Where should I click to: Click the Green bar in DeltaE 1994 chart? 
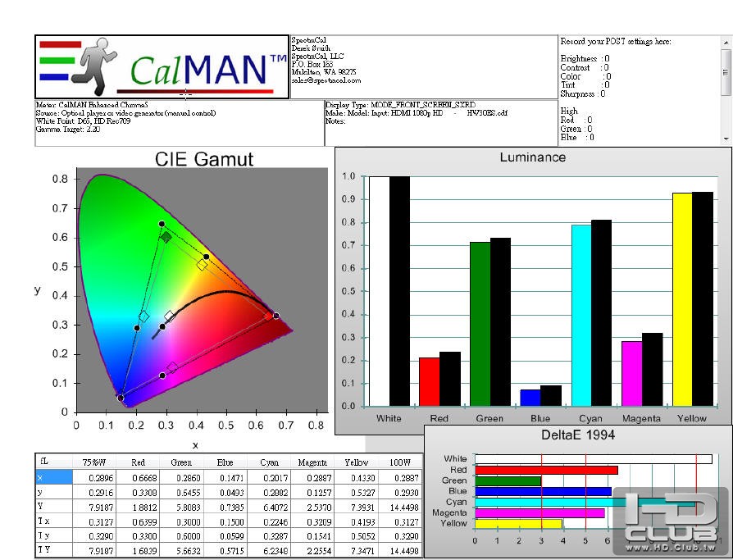508,480
